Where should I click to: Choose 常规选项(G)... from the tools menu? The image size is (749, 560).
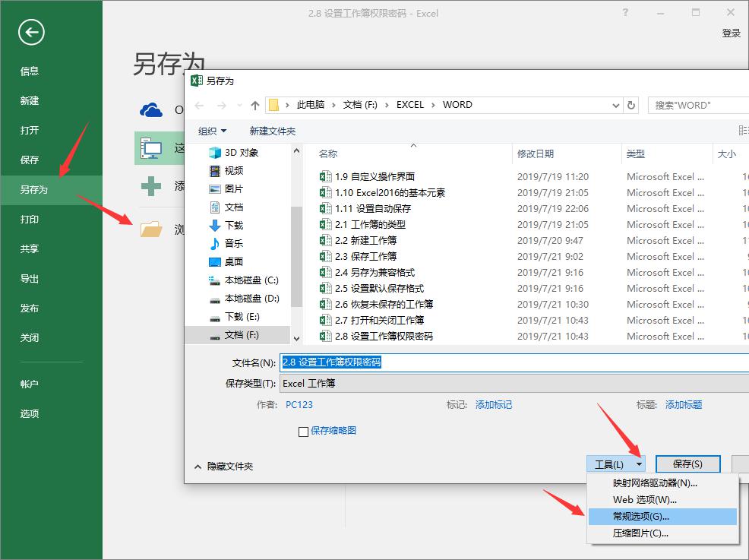click(640, 517)
